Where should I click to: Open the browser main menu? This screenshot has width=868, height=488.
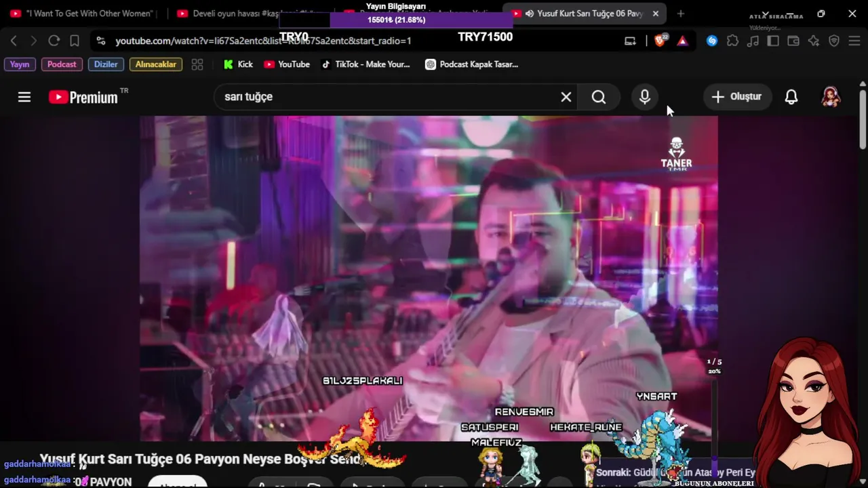854,41
